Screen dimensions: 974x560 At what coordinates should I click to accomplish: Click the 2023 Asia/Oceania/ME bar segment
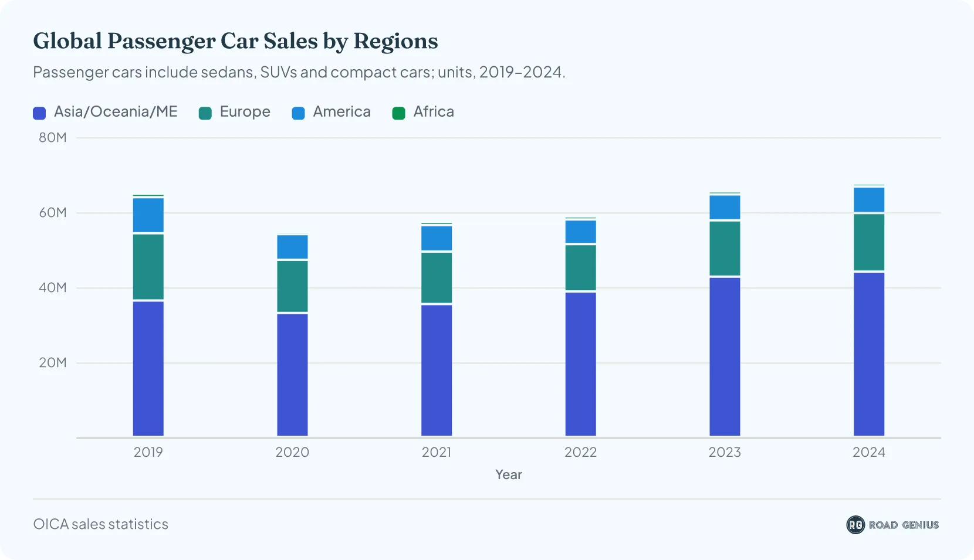pyautogui.click(x=725, y=357)
